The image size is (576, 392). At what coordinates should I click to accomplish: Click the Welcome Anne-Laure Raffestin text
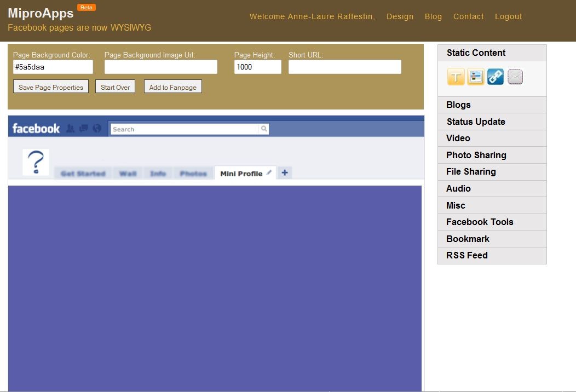click(x=312, y=16)
